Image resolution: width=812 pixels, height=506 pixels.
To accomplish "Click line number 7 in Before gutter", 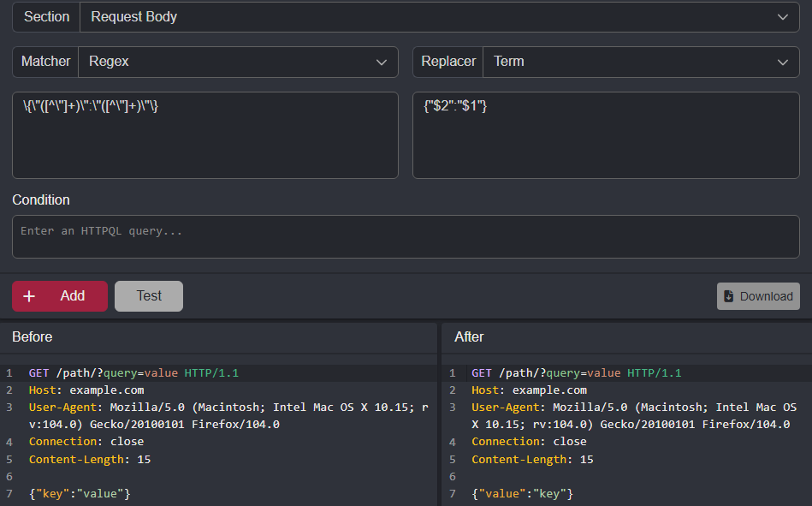I will (9, 494).
